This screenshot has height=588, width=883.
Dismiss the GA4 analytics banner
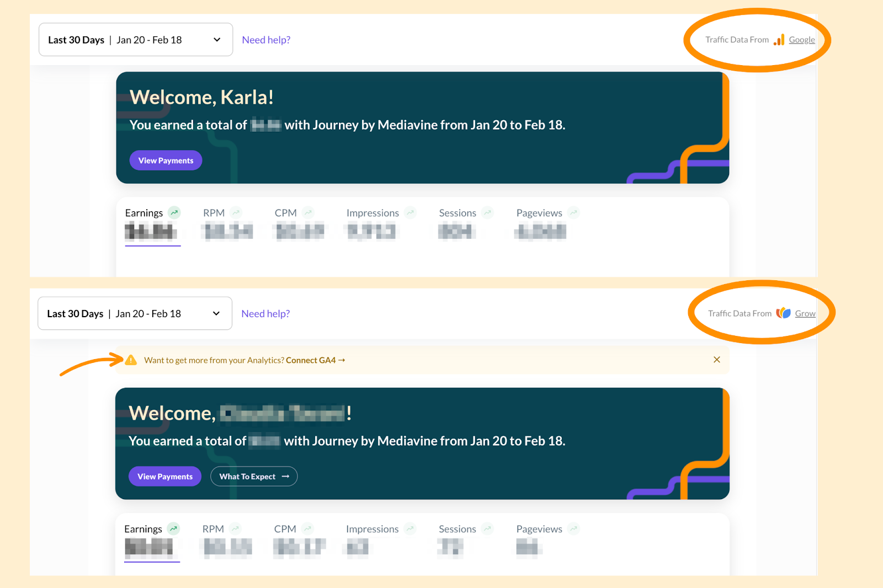coord(716,360)
